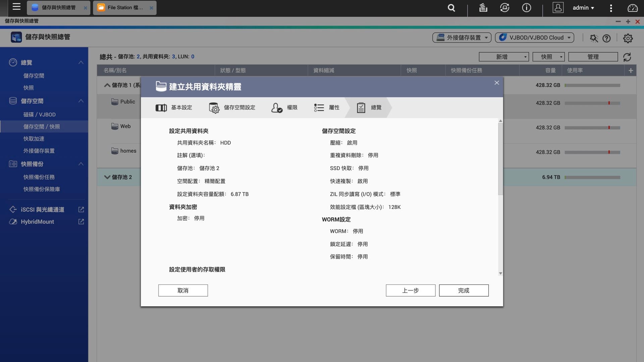
Task: Close the create shared folder wizard
Action: click(x=497, y=83)
